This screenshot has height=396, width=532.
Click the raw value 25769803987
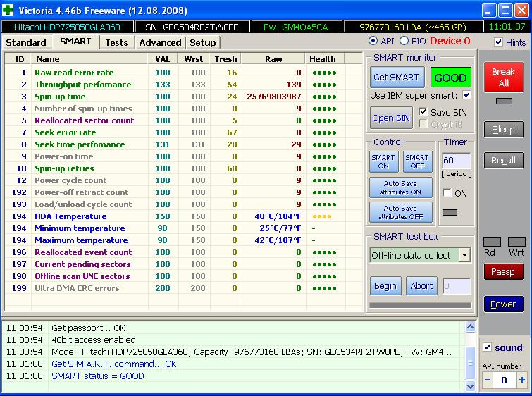click(x=274, y=97)
